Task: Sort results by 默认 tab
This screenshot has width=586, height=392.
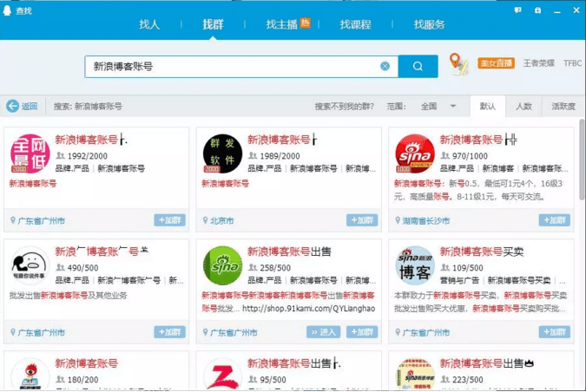Action: pyautogui.click(x=488, y=107)
